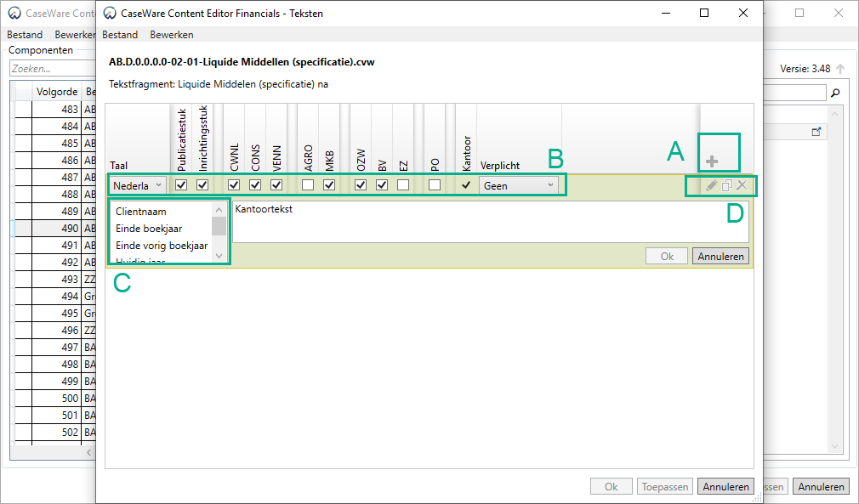Maximize the Teksten dialog window

click(704, 13)
